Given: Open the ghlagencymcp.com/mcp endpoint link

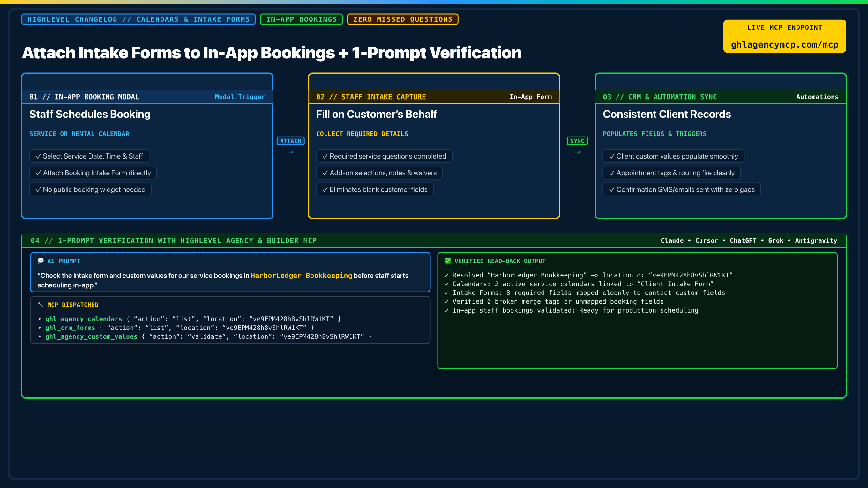Looking at the screenshot, I should [x=784, y=44].
